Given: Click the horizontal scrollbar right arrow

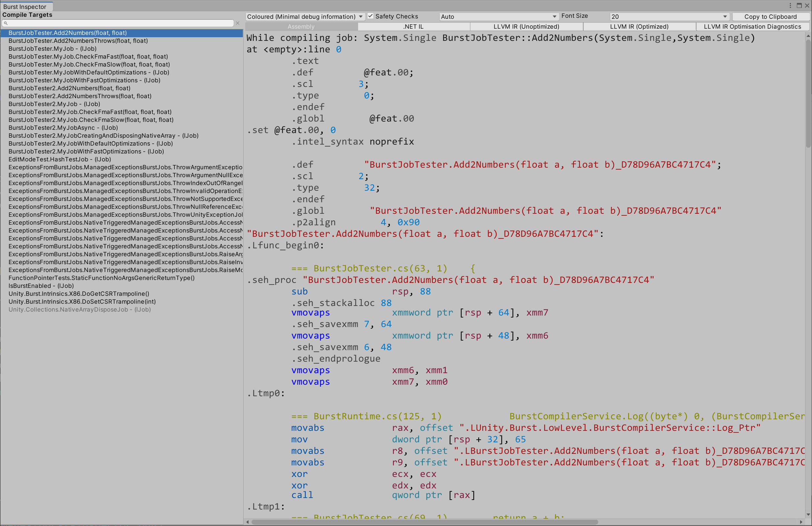Looking at the screenshot, I should [801, 522].
